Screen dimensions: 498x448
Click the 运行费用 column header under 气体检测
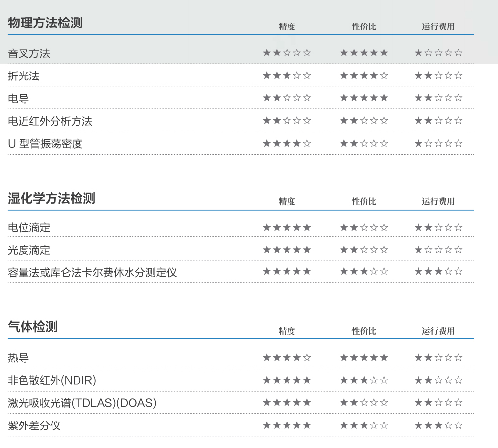click(438, 331)
